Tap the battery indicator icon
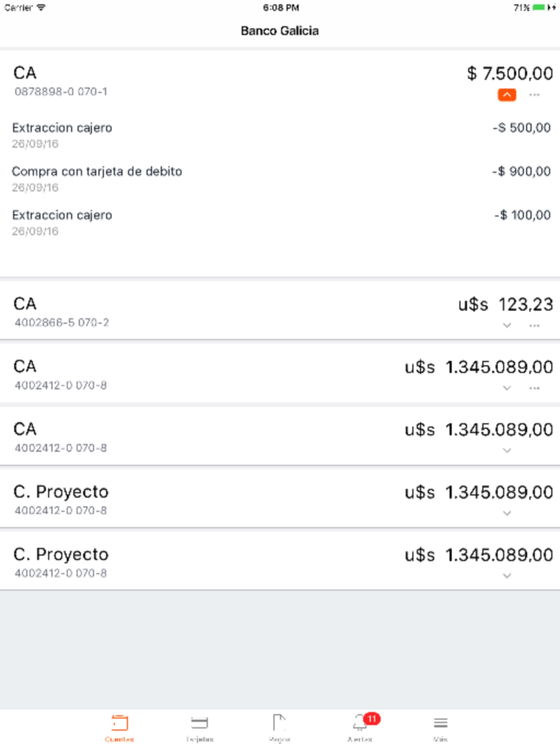560x747 pixels. coord(539,7)
